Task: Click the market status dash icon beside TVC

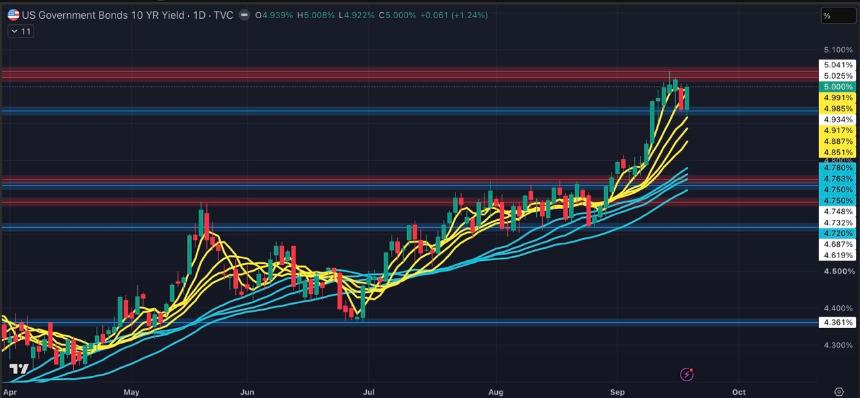Action: pyautogui.click(x=245, y=15)
